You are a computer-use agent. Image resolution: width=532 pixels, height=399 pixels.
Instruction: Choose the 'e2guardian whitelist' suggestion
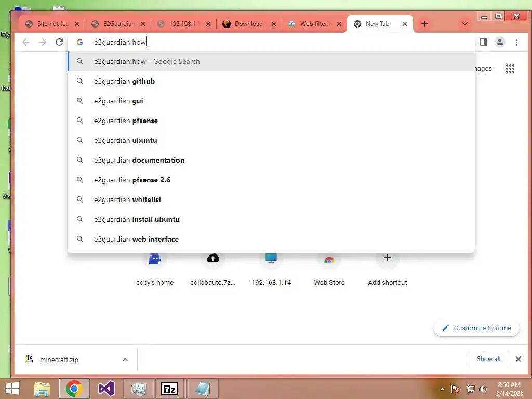[271, 199]
